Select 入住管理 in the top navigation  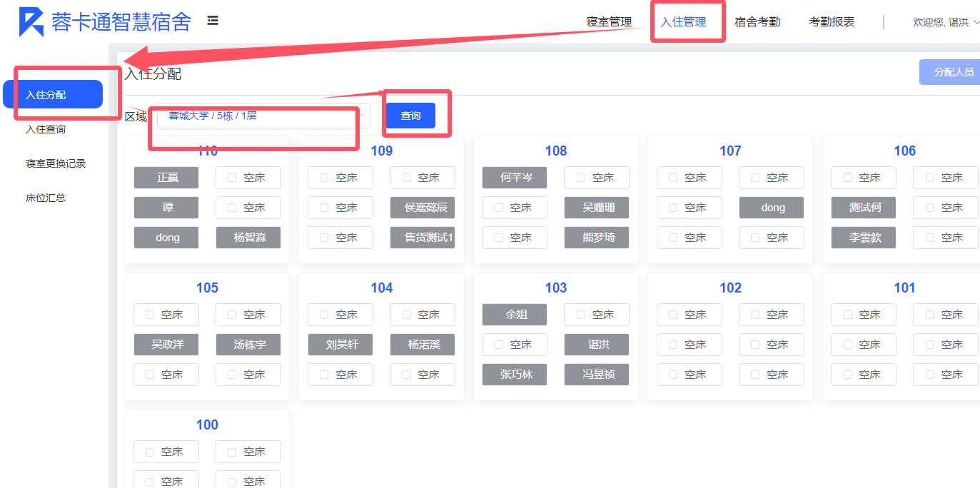(x=683, y=22)
